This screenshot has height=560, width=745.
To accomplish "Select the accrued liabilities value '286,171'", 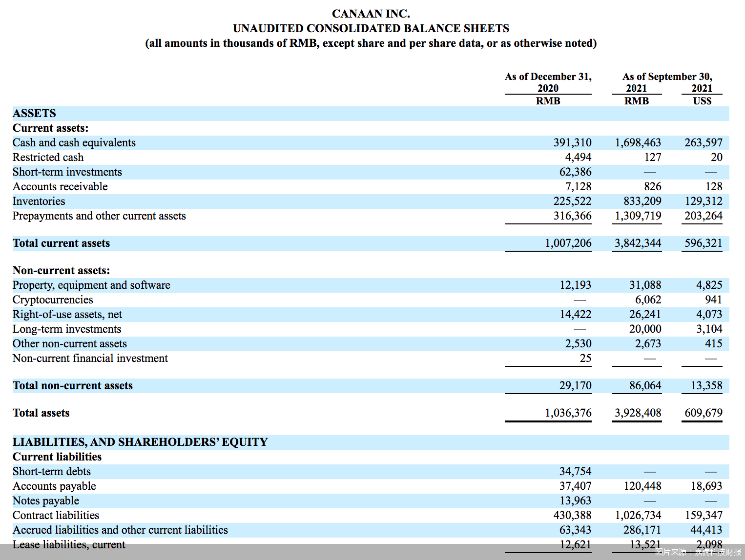I will click(642, 530).
